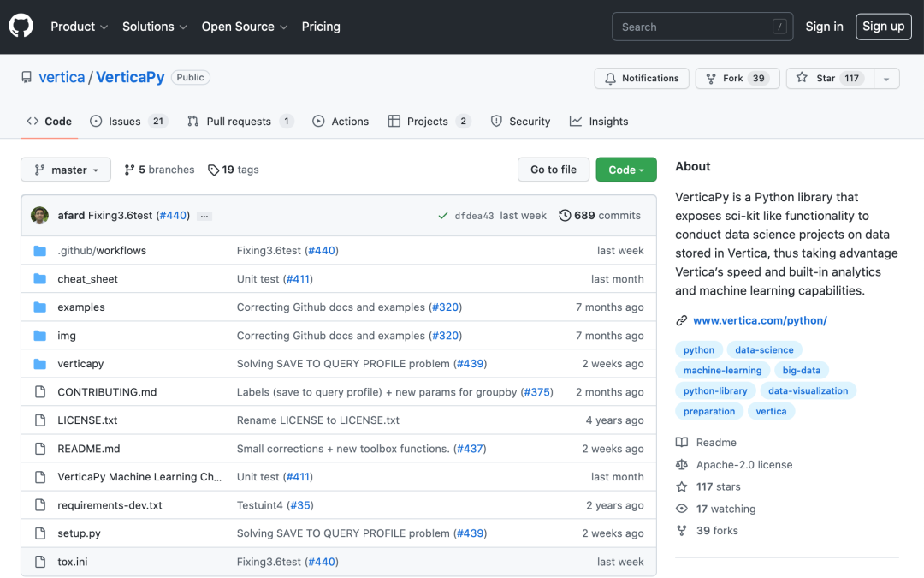Click the GitHub octocat logo
The height and width of the screenshot is (578, 924).
point(21,27)
